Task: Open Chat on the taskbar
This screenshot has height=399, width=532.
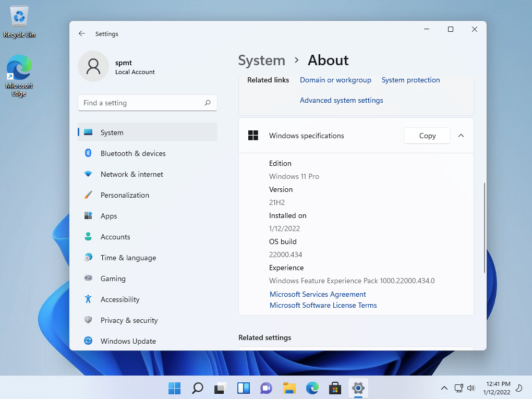Action: point(267,388)
